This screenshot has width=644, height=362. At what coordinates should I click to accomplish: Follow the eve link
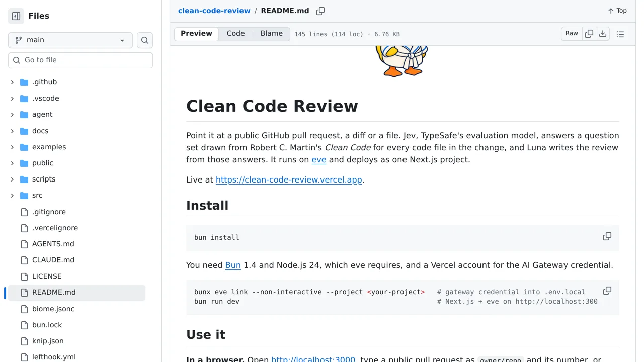tap(319, 159)
